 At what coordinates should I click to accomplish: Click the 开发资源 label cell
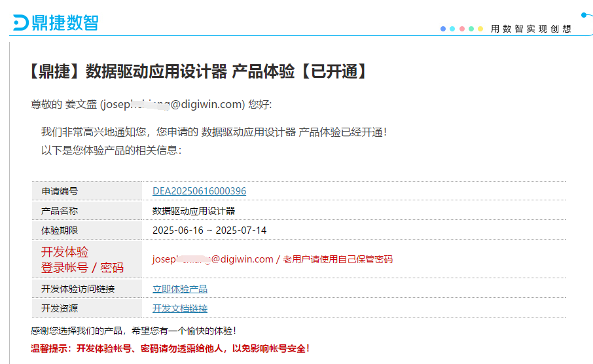coord(87,308)
